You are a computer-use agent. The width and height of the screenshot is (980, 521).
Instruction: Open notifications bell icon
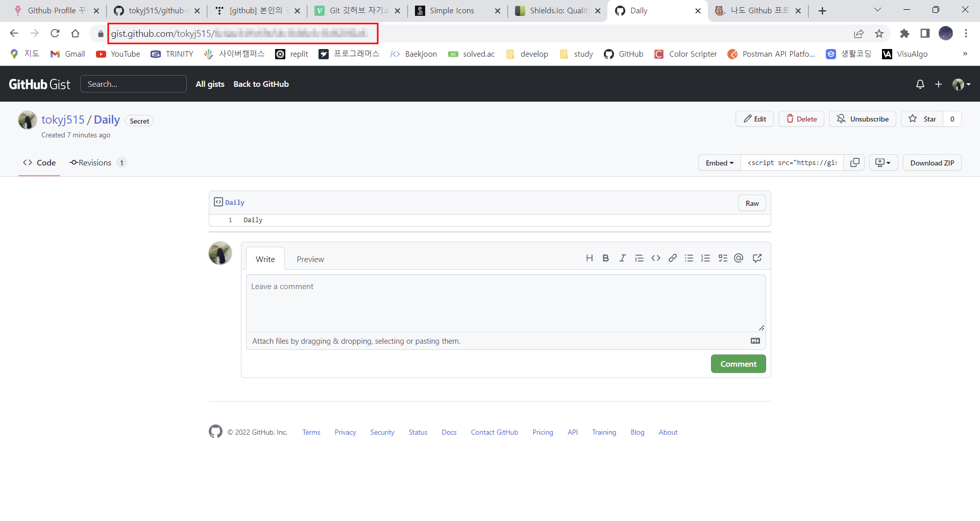coord(920,84)
